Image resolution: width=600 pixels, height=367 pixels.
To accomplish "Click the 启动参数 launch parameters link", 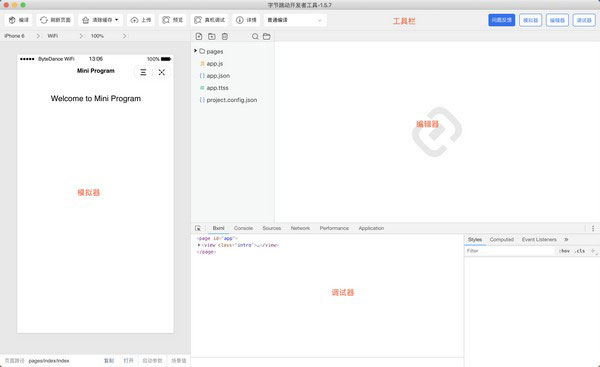I will [x=152, y=360].
